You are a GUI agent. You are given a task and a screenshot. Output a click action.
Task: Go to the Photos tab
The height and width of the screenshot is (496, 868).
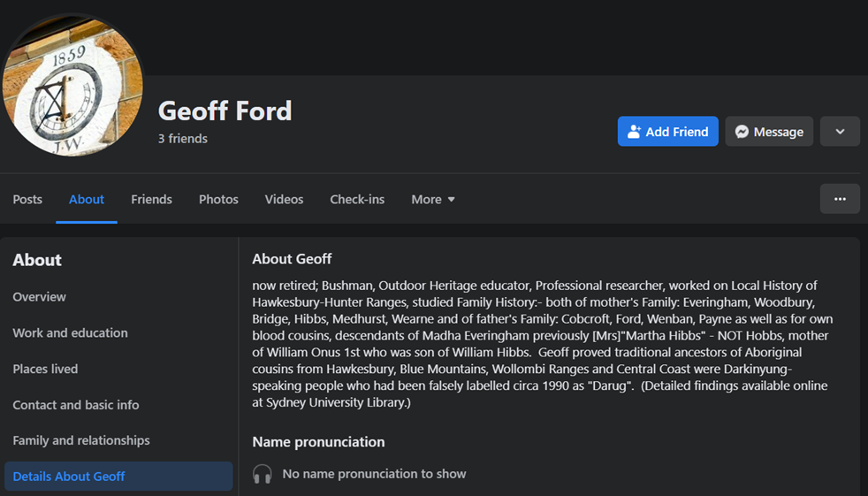[x=218, y=199]
